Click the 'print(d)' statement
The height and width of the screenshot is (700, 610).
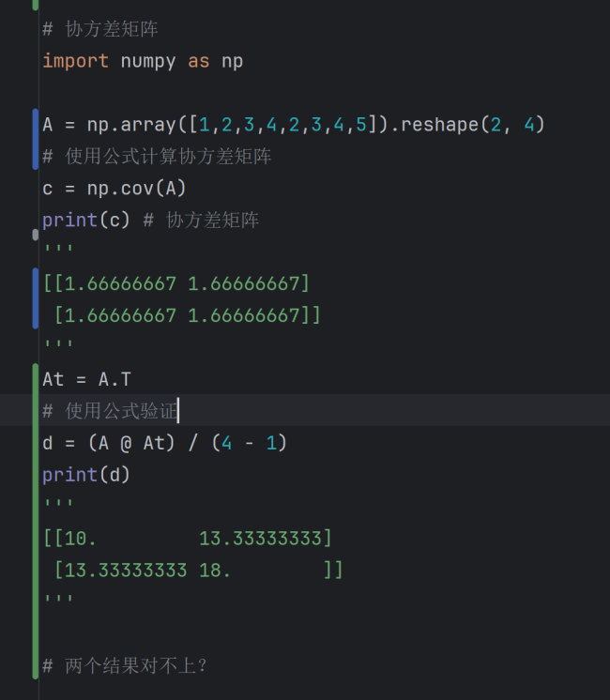click(x=85, y=475)
